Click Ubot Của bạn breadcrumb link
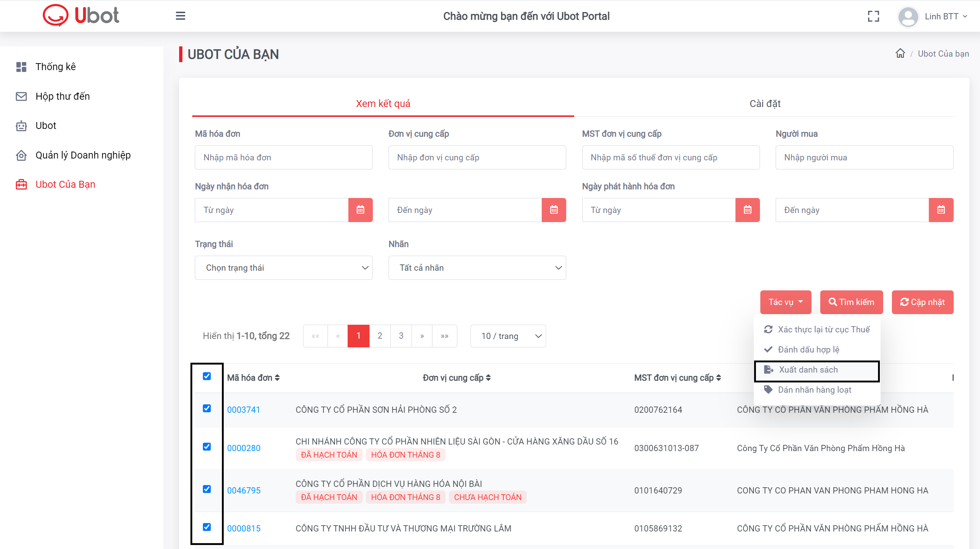Image resolution: width=980 pixels, height=549 pixels. click(943, 54)
